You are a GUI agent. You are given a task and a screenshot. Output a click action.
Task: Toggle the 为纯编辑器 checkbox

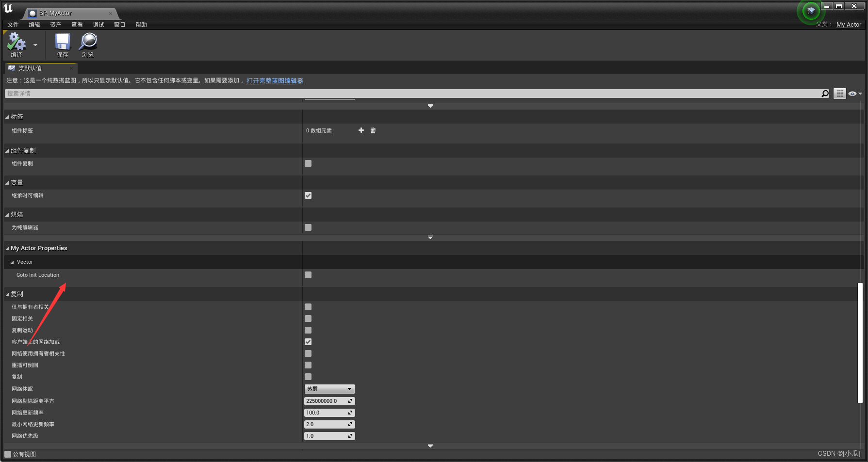pos(308,227)
